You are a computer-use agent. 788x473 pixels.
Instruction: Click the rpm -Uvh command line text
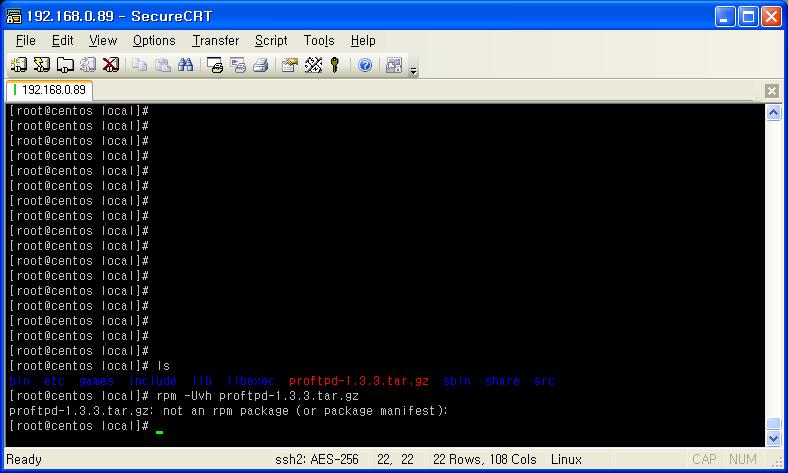(x=257, y=396)
